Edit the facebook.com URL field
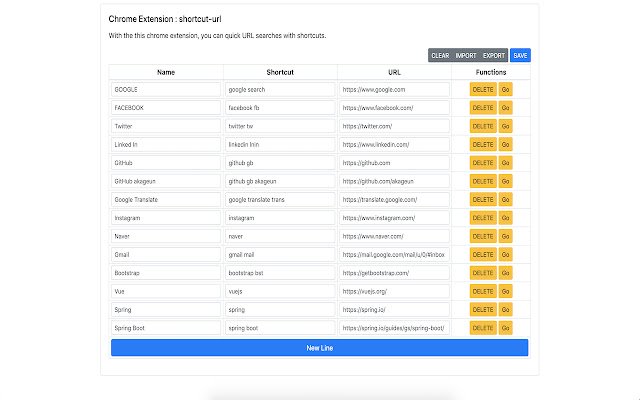Screen dimensions: 640x400 [x=394, y=108]
